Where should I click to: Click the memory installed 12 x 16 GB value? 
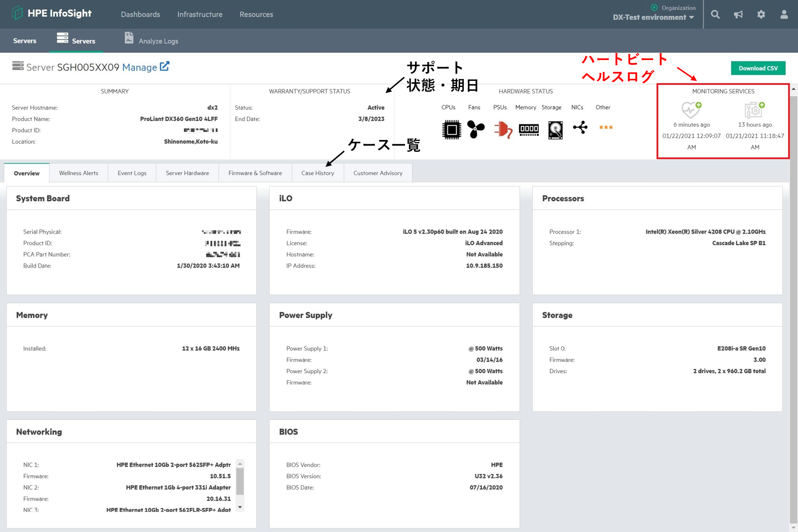click(x=210, y=349)
